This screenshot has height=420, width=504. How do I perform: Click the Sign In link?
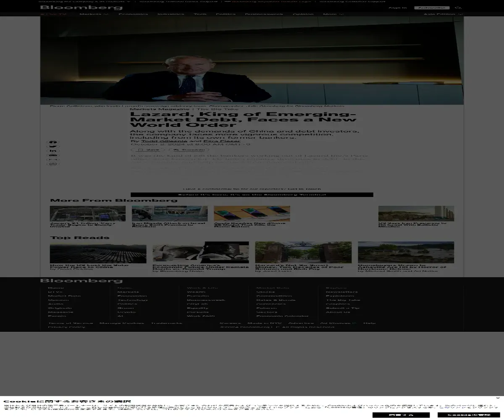click(x=397, y=8)
